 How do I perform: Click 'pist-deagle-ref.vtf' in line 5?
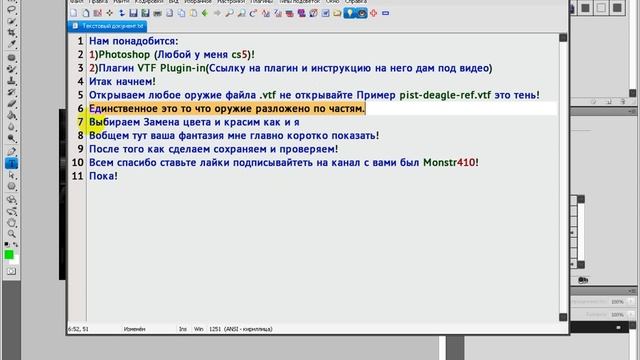tap(445, 95)
